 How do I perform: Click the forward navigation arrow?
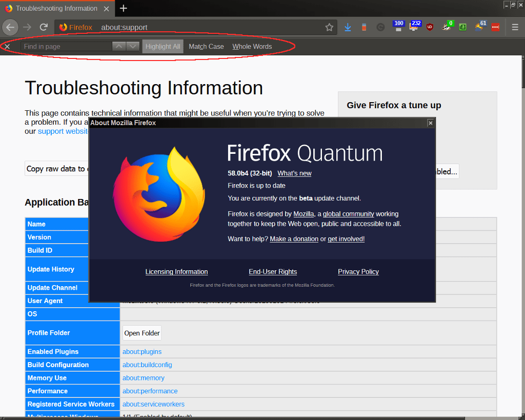coord(27,27)
